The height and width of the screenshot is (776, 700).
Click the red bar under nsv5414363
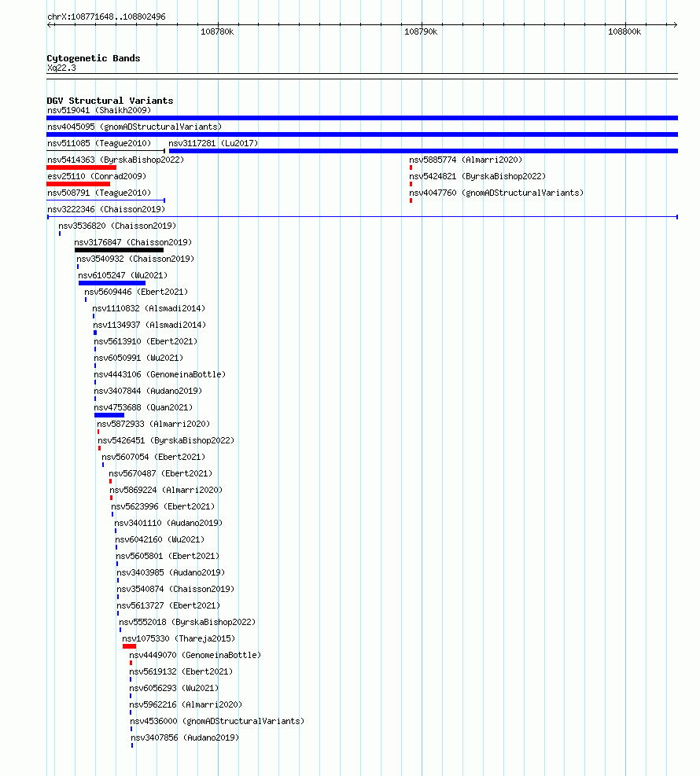pos(81,167)
